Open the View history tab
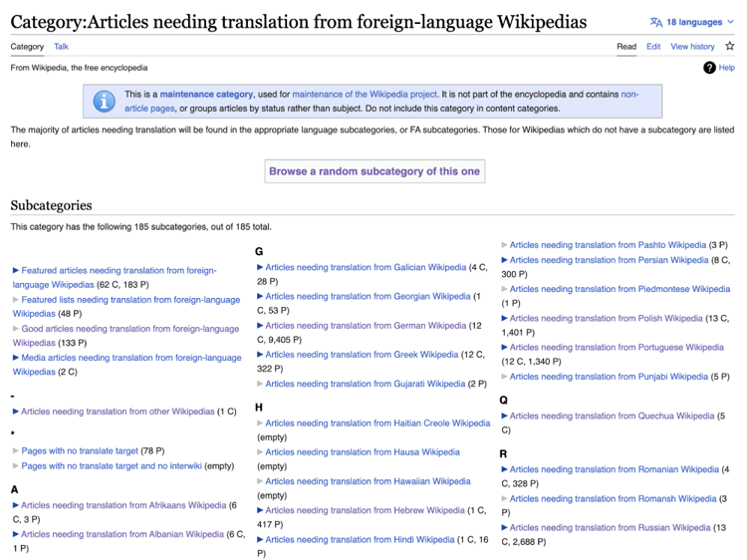The height and width of the screenshot is (560, 747). (692, 46)
